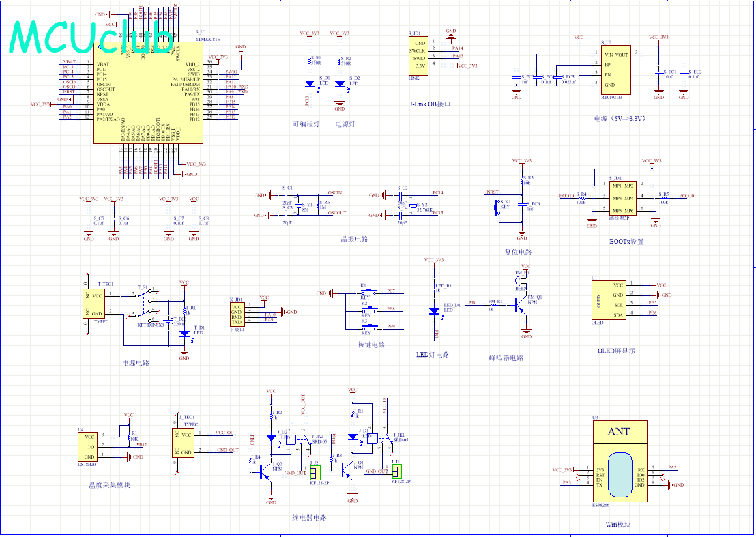Click the OLED display component U1
Screen dimensions: 756x537
click(x=608, y=299)
